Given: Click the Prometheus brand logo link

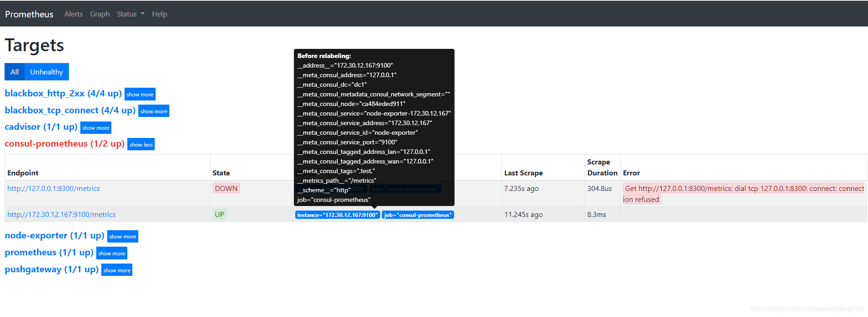Looking at the screenshot, I should (29, 14).
